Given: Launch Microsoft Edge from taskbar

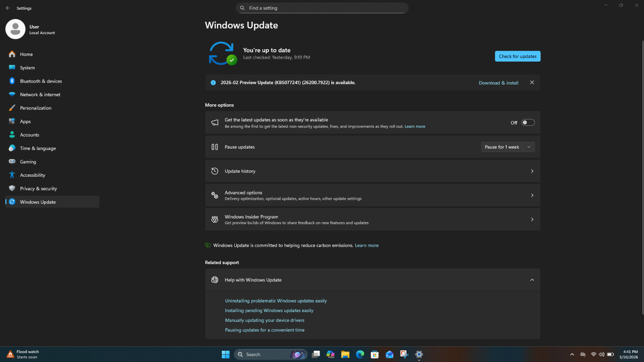Looking at the screenshot, I should click(x=360, y=354).
